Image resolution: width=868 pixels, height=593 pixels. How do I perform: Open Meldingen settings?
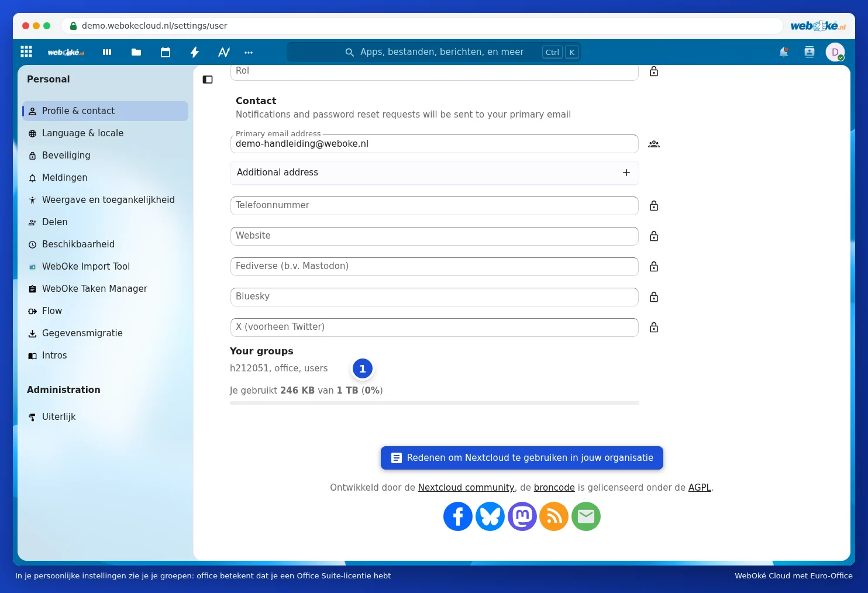[x=105, y=178]
